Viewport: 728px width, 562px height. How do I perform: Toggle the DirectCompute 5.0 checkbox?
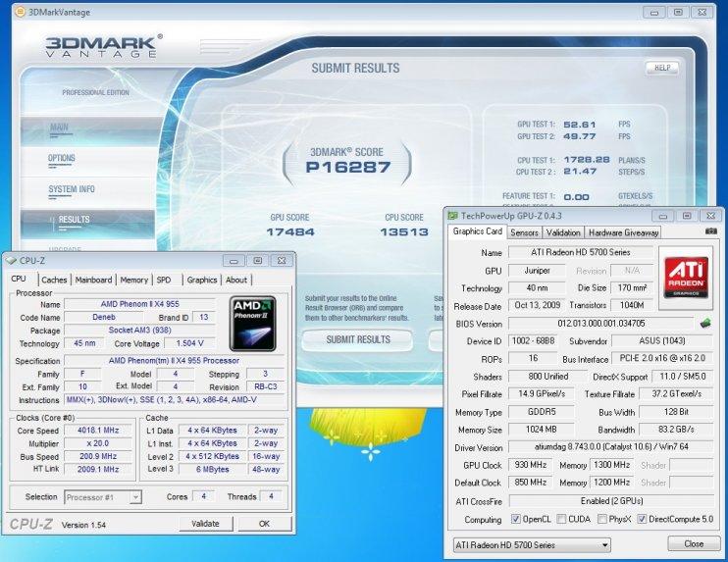pyautogui.click(x=642, y=519)
